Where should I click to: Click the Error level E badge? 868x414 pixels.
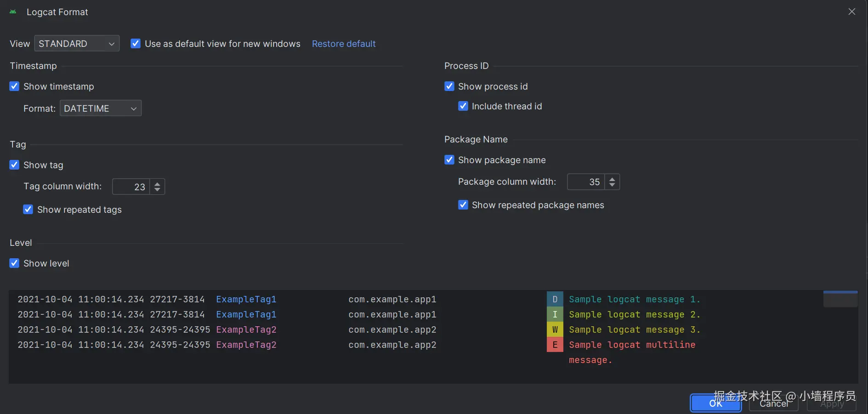pos(555,345)
